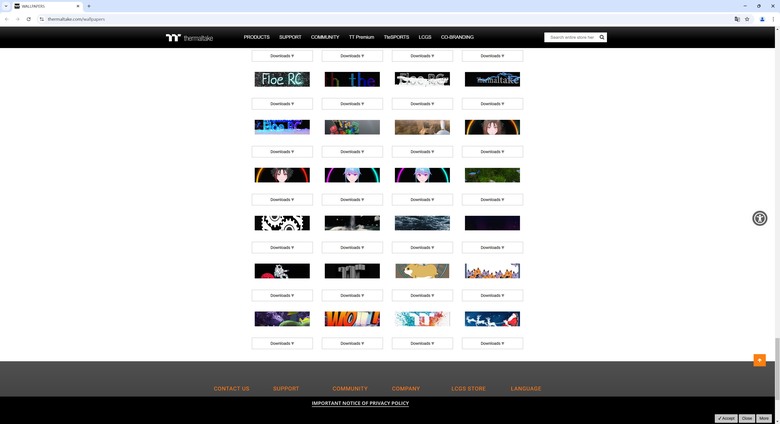Image resolution: width=780 pixels, height=424 pixels.
Task: Open the green forest wallpaper thumbnail
Action: point(492,175)
